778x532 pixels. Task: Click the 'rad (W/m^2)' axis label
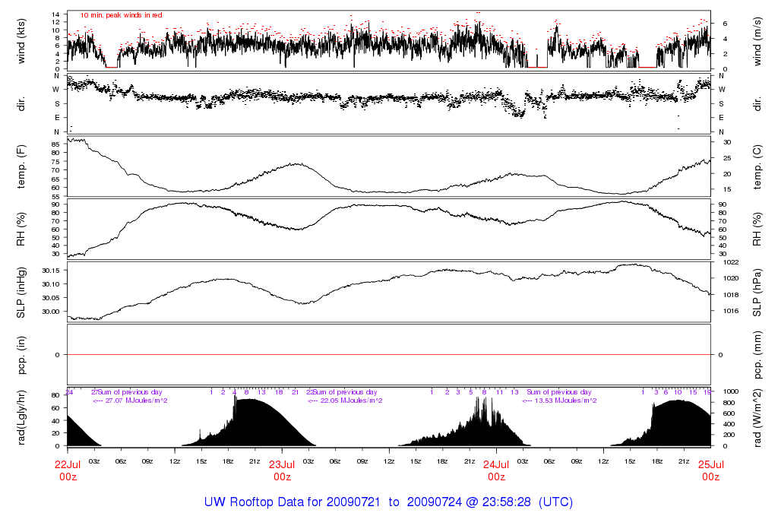click(757, 418)
